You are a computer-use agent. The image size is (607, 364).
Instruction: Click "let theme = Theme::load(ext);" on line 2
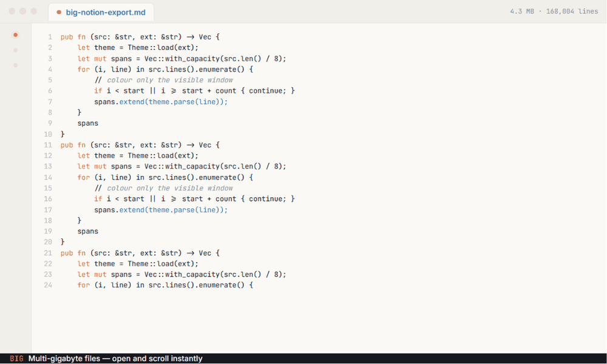tap(138, 47)
